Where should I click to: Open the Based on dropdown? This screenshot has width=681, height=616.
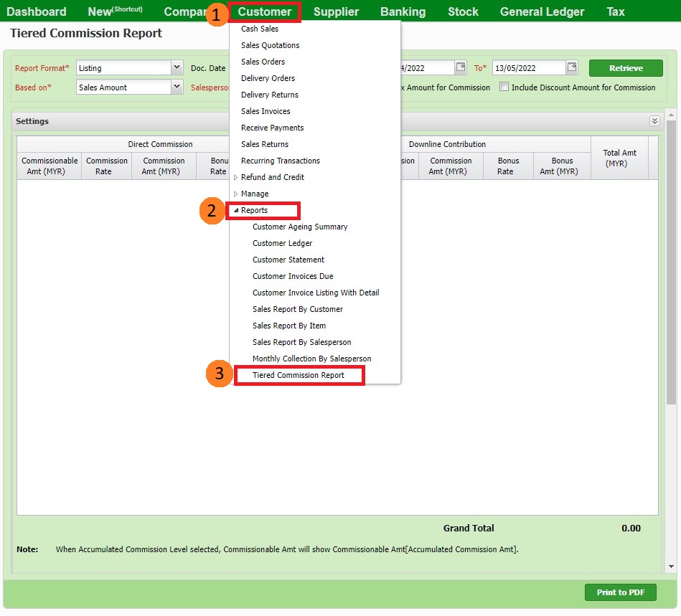pos(177,87)
